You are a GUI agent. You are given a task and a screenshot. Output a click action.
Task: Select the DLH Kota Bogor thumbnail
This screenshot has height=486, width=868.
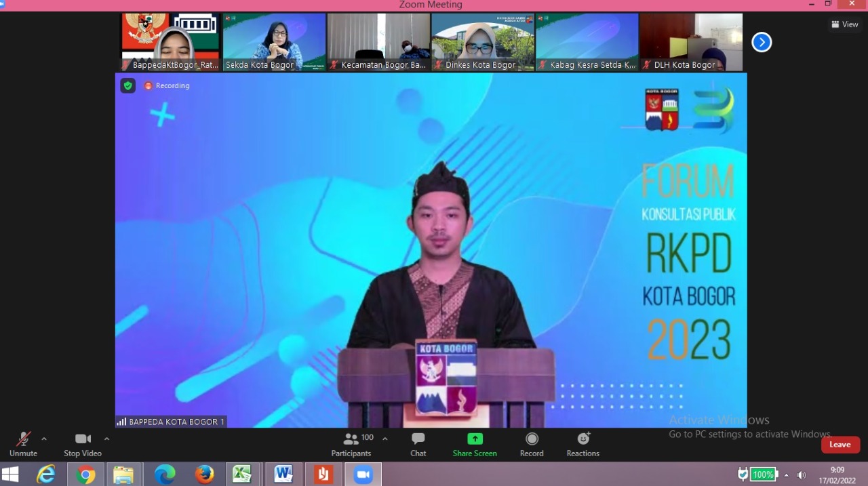(x=691, y=42)
